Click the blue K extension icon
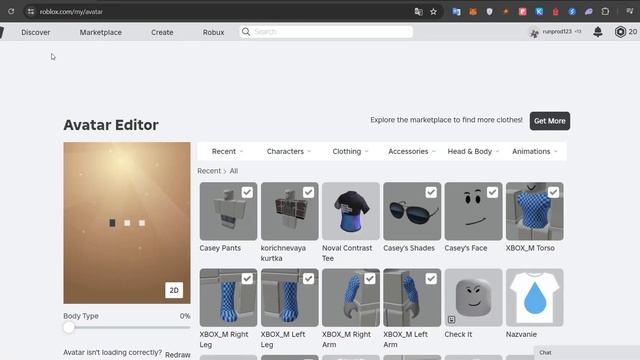 click(x=539, y=12)
